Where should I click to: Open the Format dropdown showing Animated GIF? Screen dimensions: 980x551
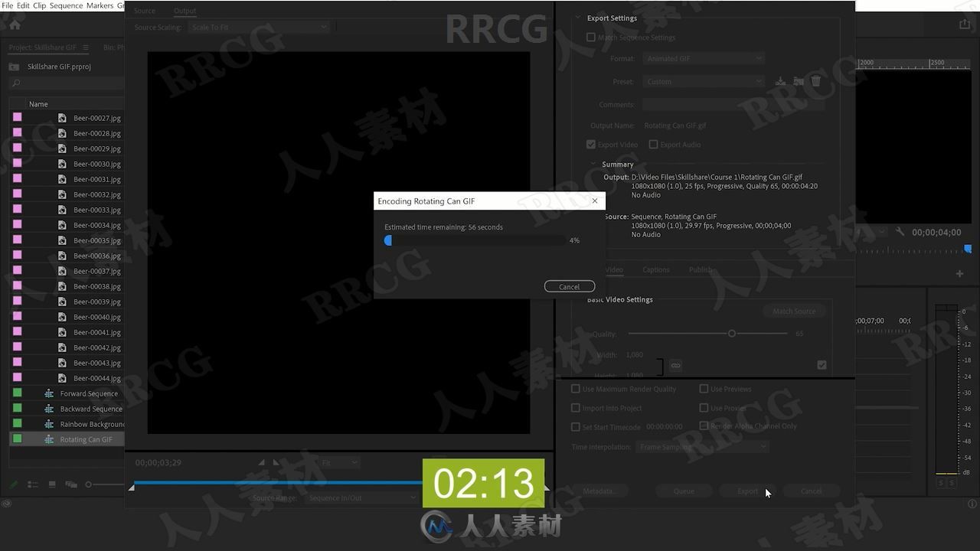(x=704, y=58)
